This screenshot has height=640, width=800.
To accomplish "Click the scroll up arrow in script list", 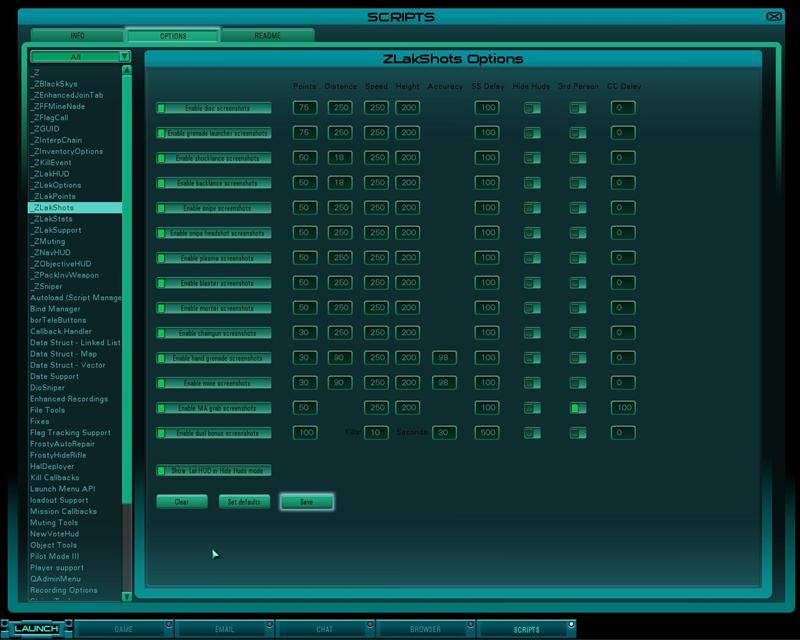I will click(x=127, y=71).
